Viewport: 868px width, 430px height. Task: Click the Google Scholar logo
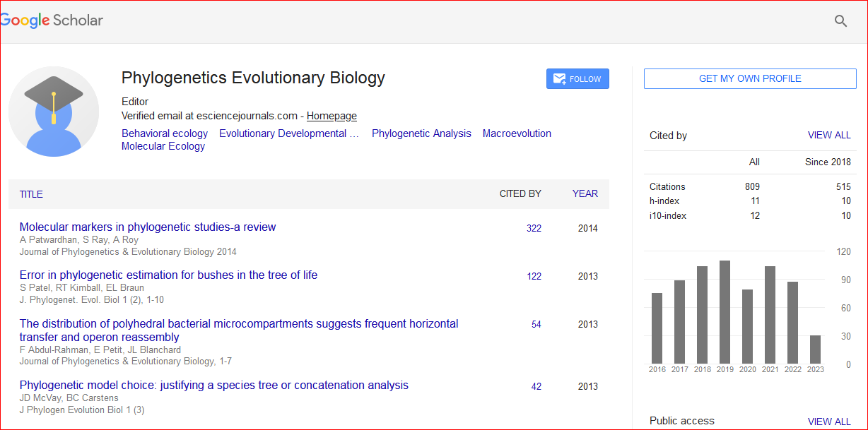pos(52,20)
